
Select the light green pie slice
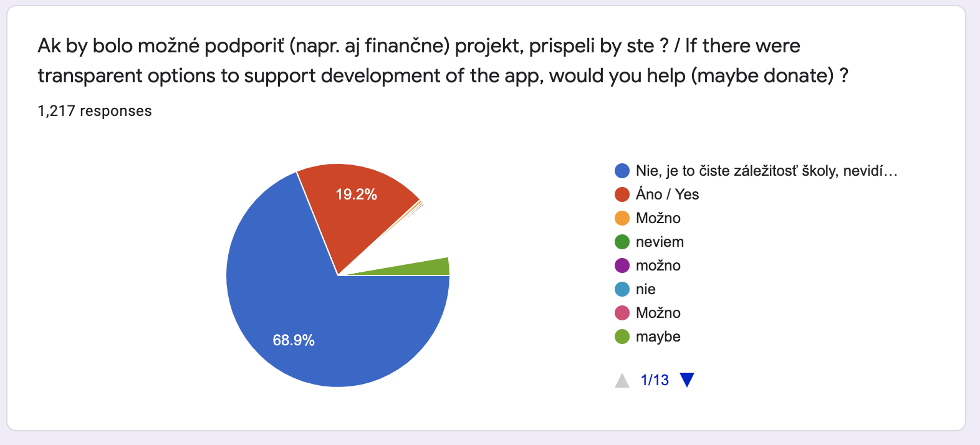pyautogui.click(x=430, y=267)
